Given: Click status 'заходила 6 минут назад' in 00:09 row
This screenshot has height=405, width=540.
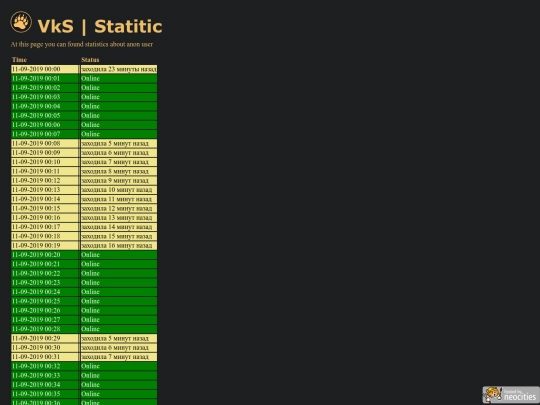Looking at the screenshot, I should point(119,153).
